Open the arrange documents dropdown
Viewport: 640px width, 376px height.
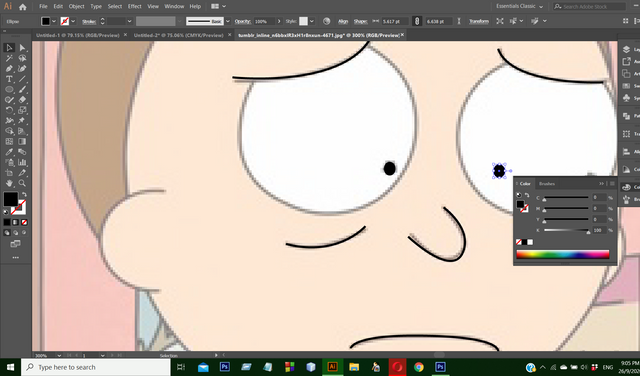219,6
